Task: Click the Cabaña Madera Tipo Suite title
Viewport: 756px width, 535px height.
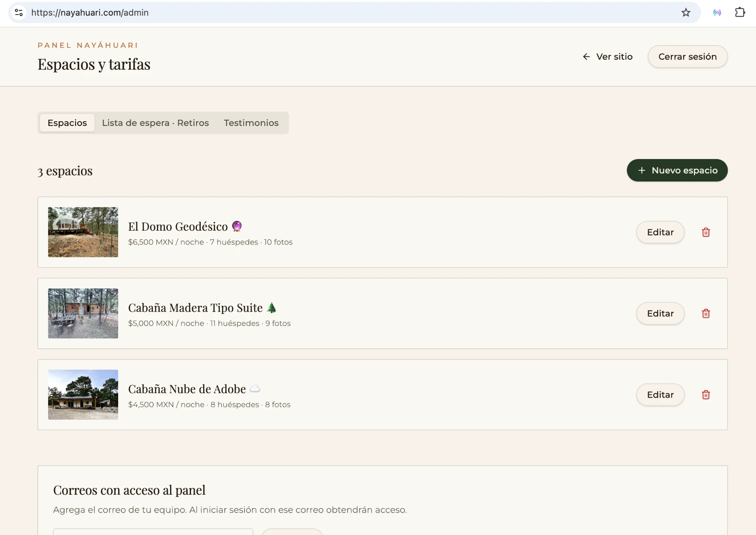Action: 202,307
